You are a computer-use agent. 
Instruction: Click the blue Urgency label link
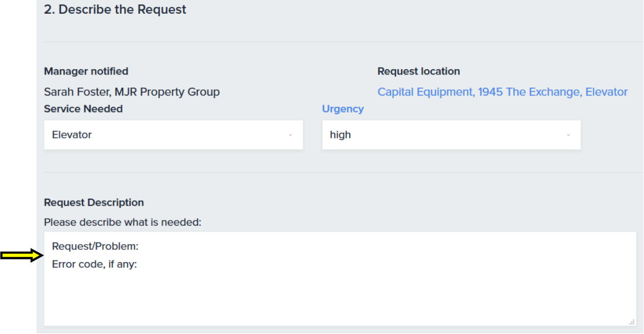click(x=343, y=109)
